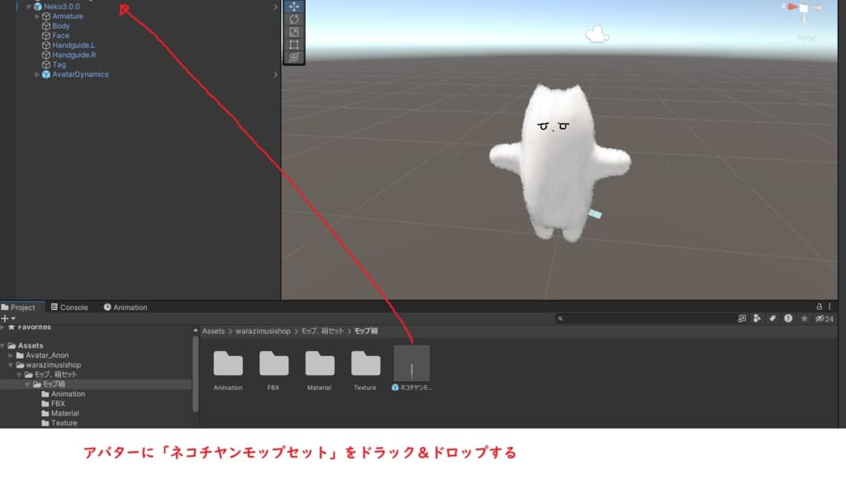Viewport: 846px width, 504px height.
Task: Open the Search by Label filter icon
Action: (x=772, y=318)
